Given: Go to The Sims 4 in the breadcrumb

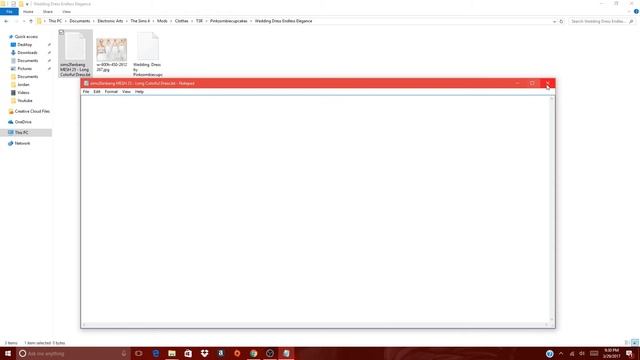Looking at the screenshot, I should coord(140,21).
